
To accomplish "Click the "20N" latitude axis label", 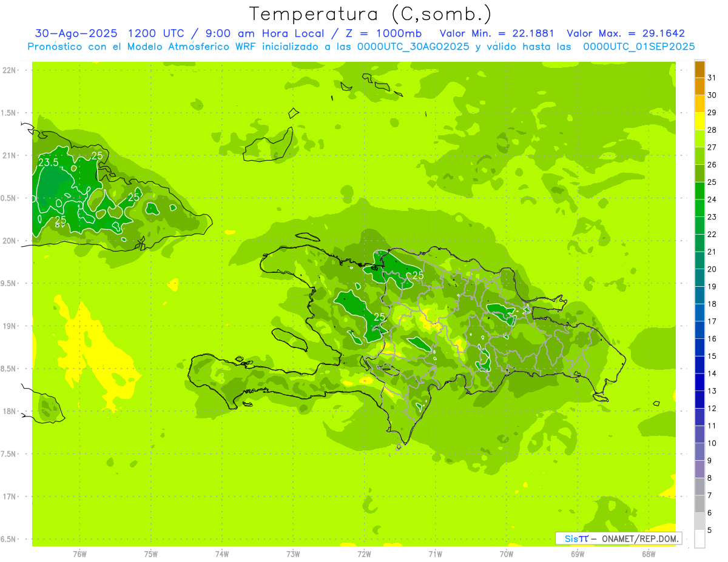I will click(x=10, y=241).
